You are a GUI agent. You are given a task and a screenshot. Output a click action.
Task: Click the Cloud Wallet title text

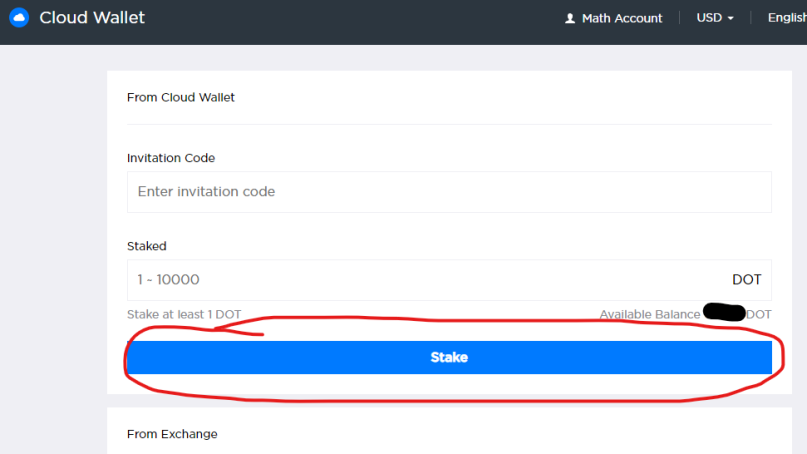pyautogui.click(x=92, y=18)
